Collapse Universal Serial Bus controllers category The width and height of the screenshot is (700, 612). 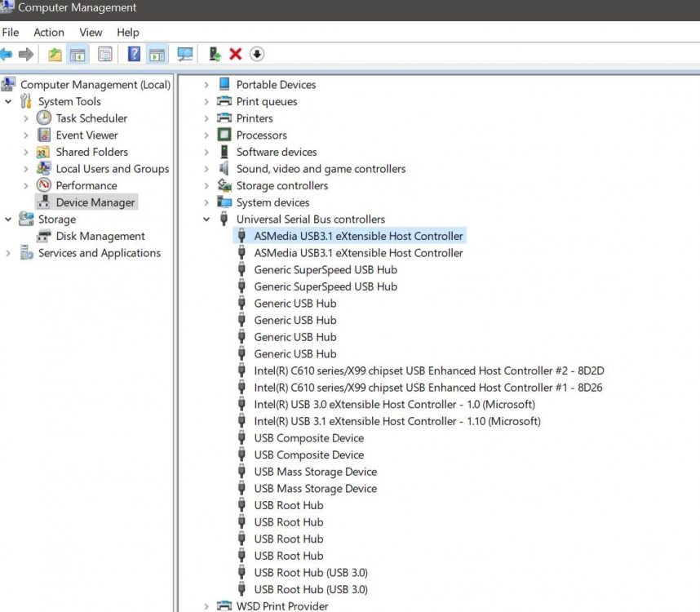click(x=206, y=220)
